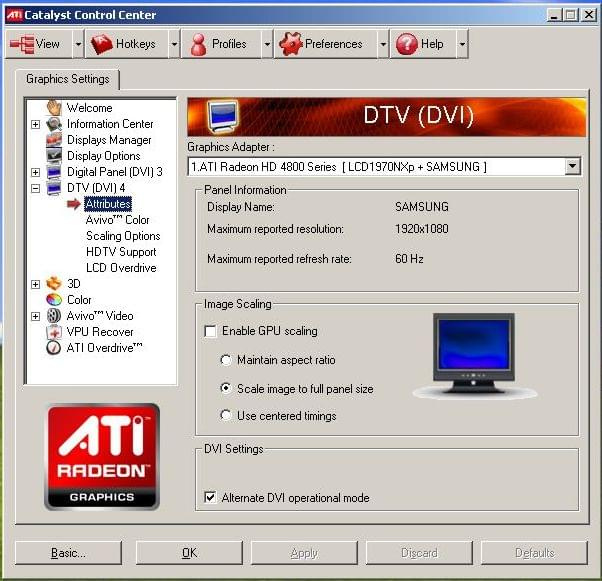Screen dimensions: 602x581
Task: Select Use centered timings option
Action: [226, 415]
